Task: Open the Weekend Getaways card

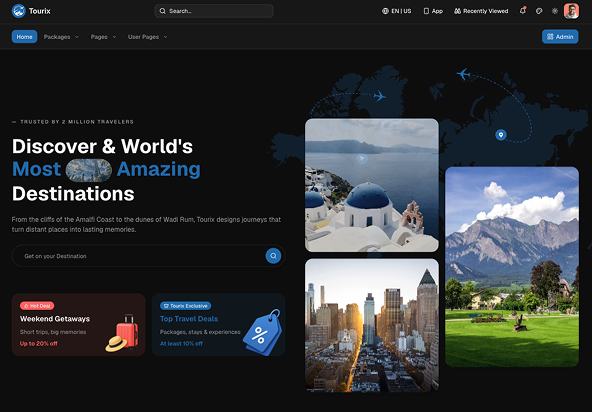Action: tap(79, 324)
